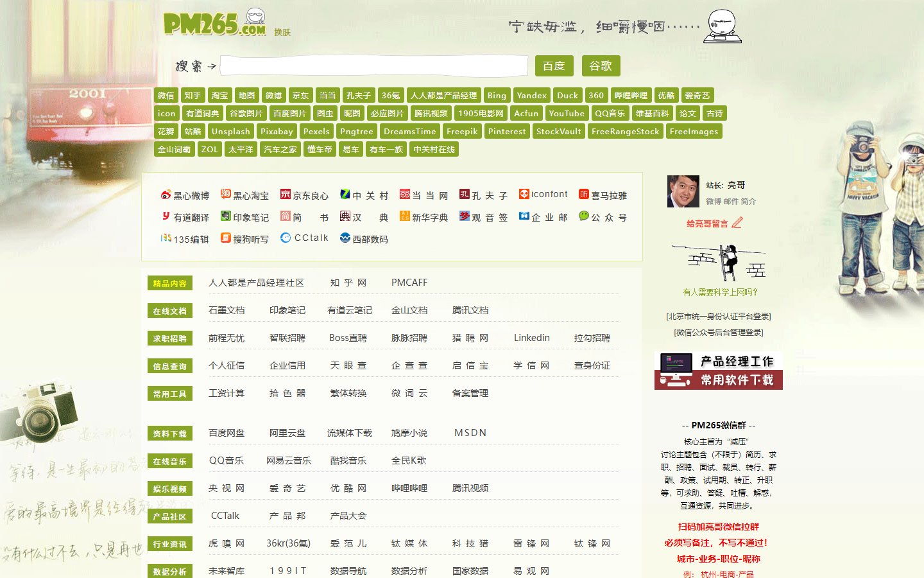Click the pencil icon beside 给亮哥留言
Screen dimensions: 924x578
pos(737,223)
